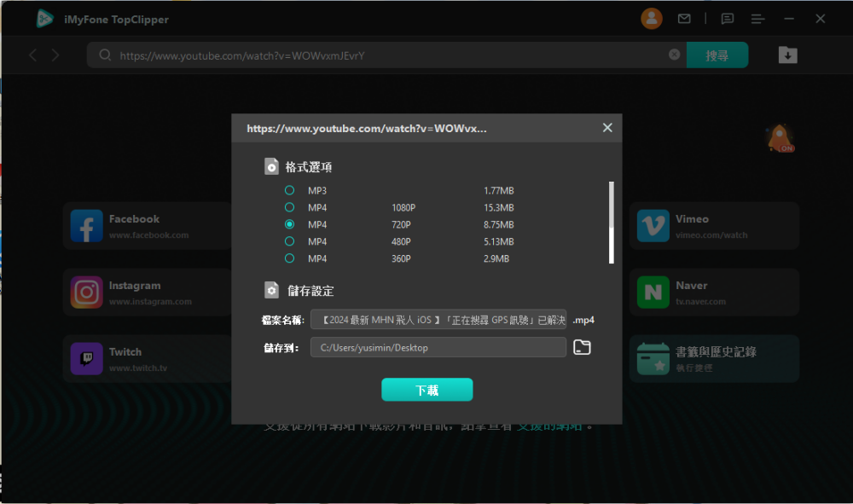
Task: Click the user account avatar icon
Action: click(651, 19)
